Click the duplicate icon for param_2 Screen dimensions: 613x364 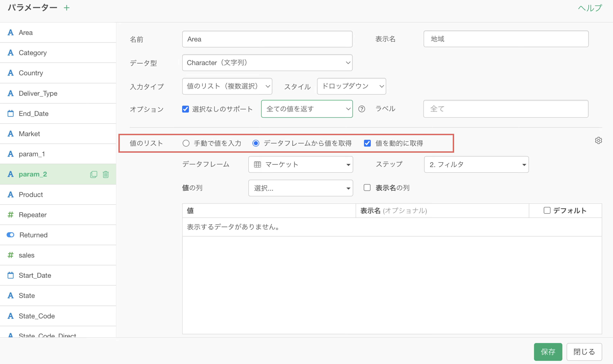pos(93,174)
